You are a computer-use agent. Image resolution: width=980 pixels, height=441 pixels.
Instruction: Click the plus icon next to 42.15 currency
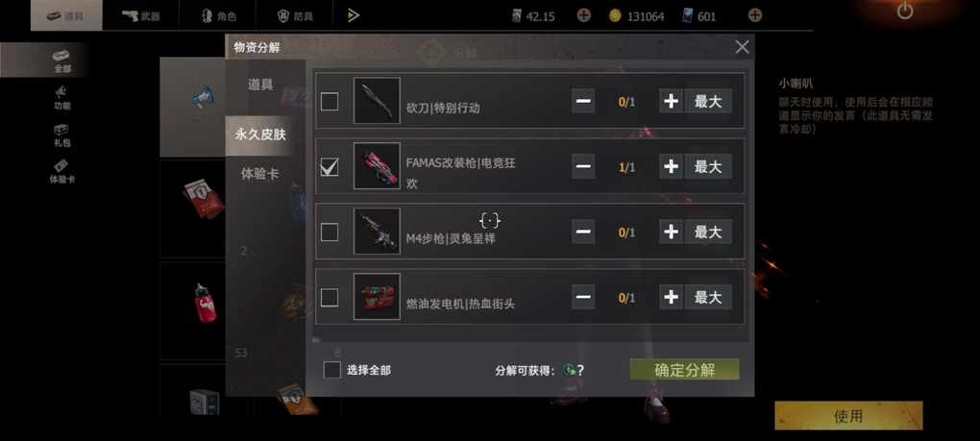tap(583, 15)
